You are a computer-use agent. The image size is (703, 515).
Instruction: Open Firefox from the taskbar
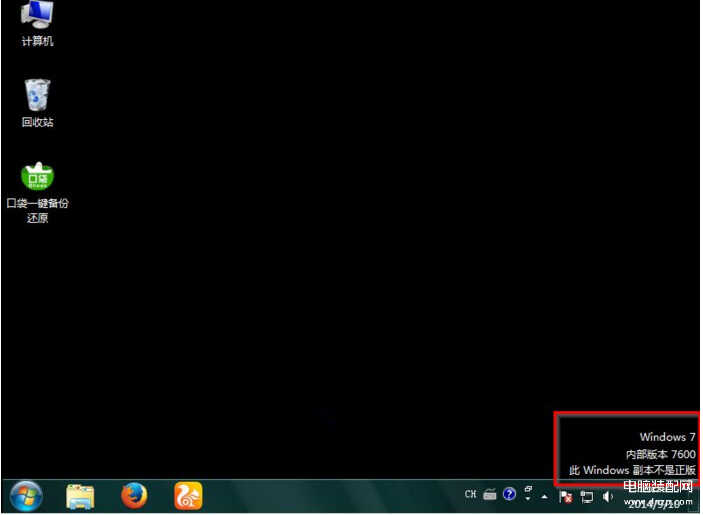point(134,495)
